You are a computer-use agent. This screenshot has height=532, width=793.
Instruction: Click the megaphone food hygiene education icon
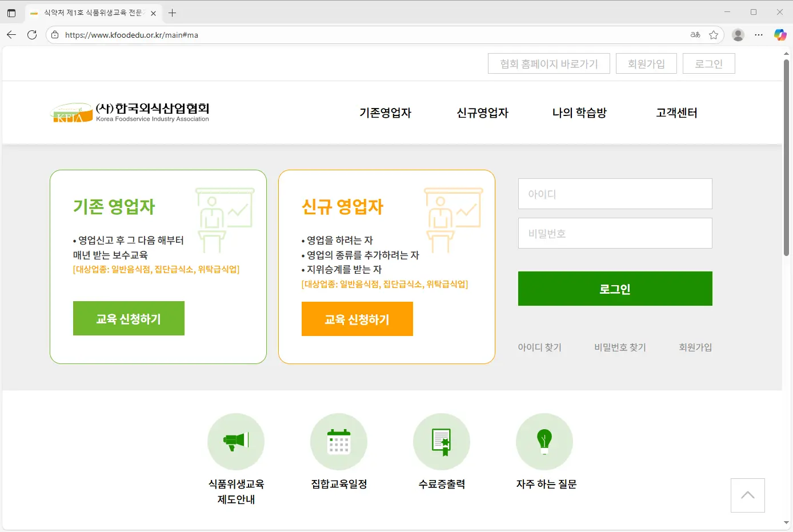click(235, 441)
